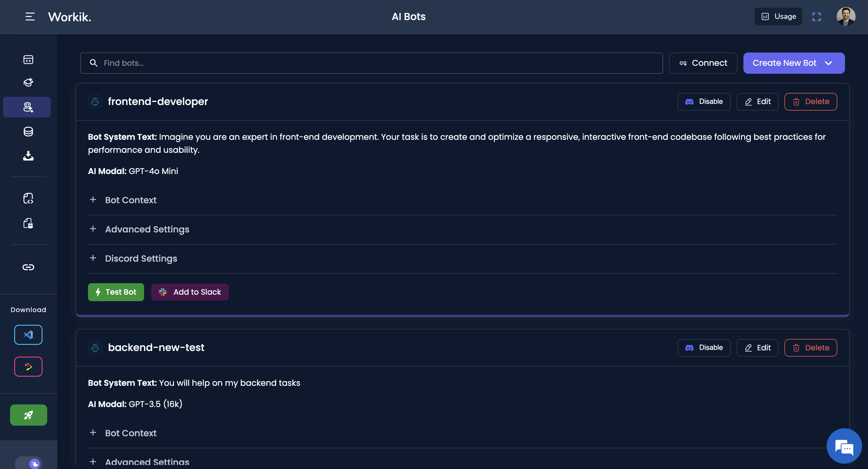Open the user profile avatar
868x469 pixels.
click(x=846, y=17)
